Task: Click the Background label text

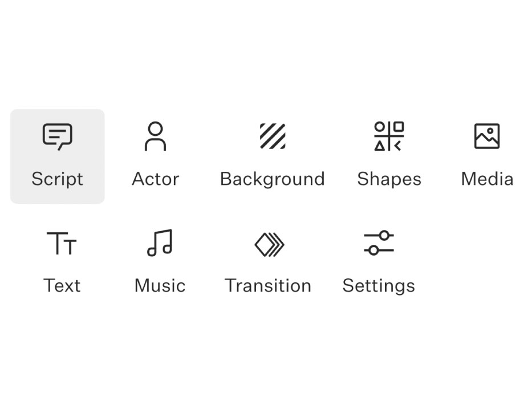Action: coord(272,179)
